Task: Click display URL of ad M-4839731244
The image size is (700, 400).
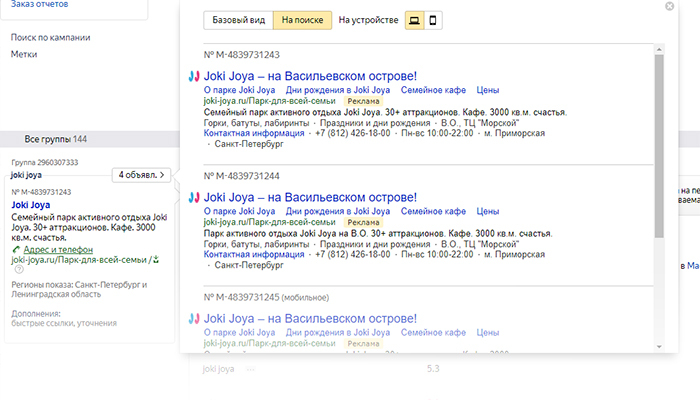Action: coord(269,222)
